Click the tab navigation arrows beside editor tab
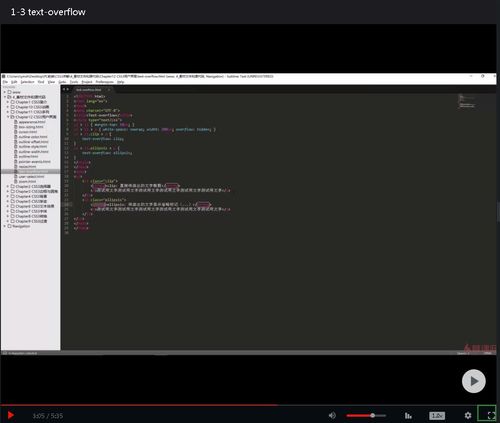Viewport: 500px width, 423px height. [65, 89]
